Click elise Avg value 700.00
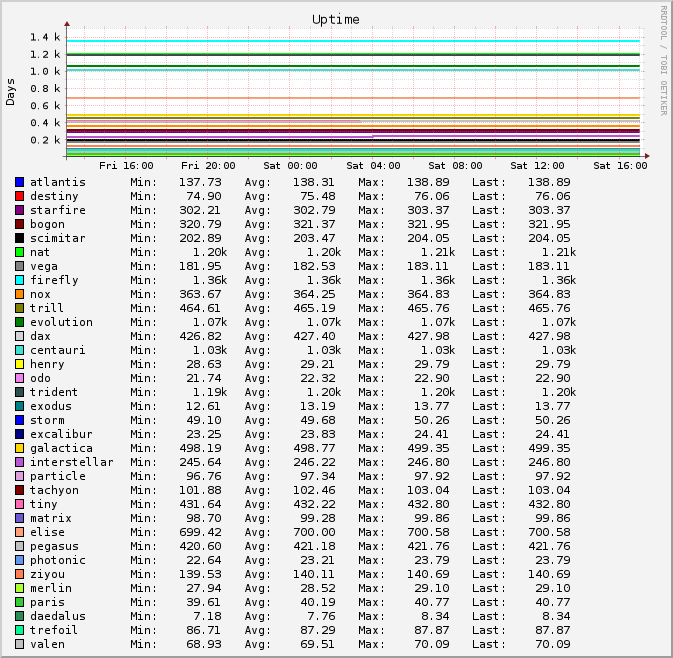673x658 pixels. [x=314, y=532]
